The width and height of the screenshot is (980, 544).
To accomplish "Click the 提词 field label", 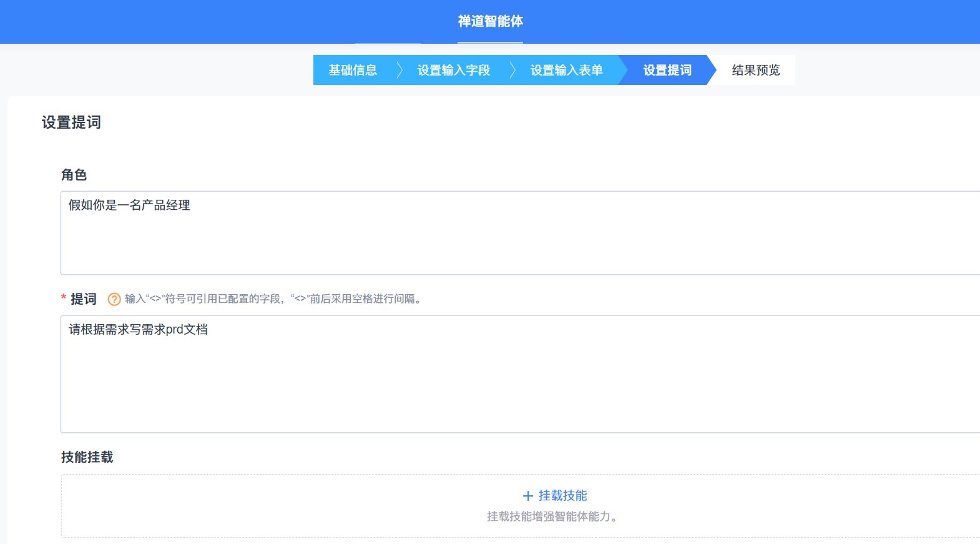I will tap(83, 299).
